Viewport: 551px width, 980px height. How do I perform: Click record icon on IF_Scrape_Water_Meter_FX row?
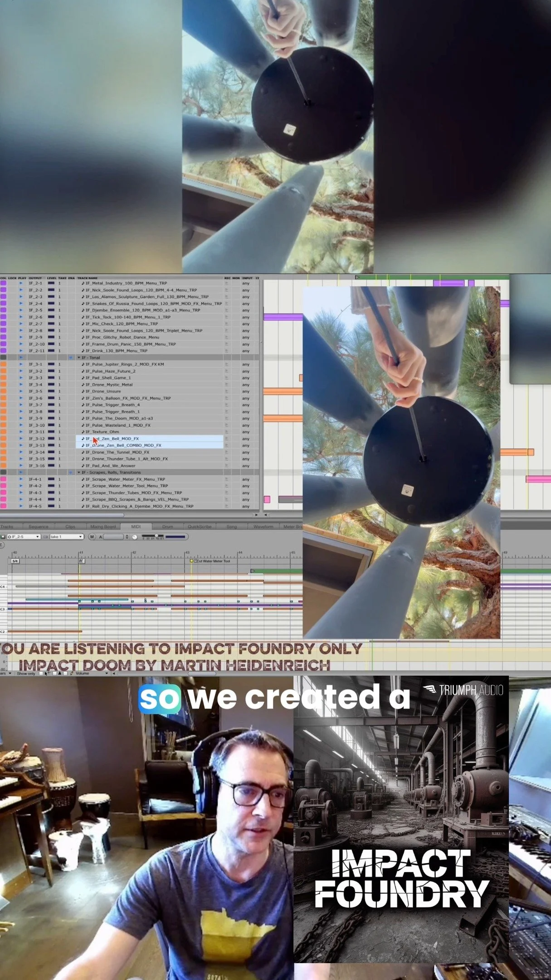pyautogui.click(x=226, y=479)
